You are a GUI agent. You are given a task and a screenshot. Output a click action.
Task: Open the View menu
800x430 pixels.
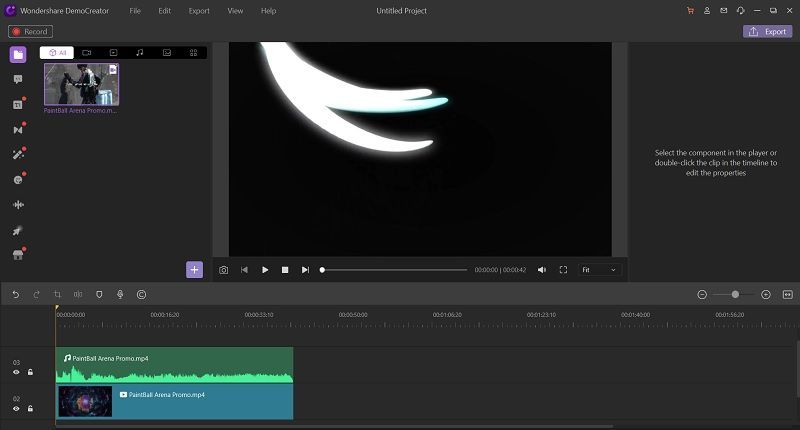point(235,11)
